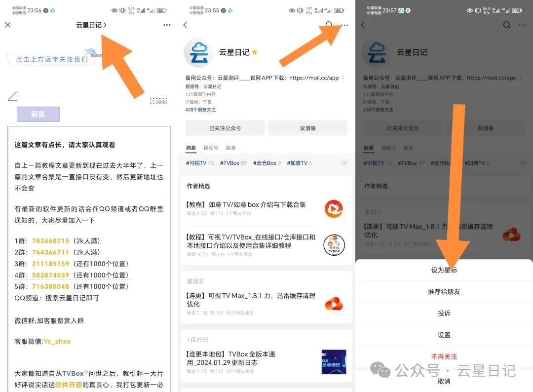
Task: Choose 设为星标 in the action sheet
Action: (x=444, y=270)
